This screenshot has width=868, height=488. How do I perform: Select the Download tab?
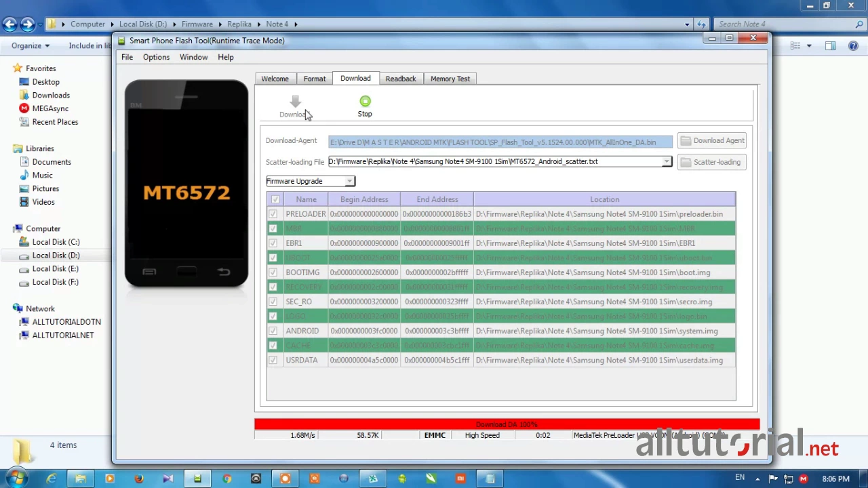click(355, 78)
